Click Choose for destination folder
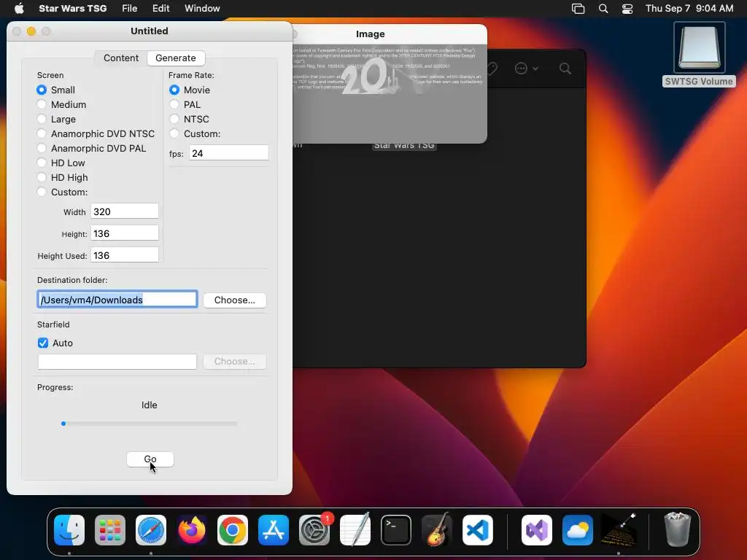 pyautogui.click(x=234, y=300)
